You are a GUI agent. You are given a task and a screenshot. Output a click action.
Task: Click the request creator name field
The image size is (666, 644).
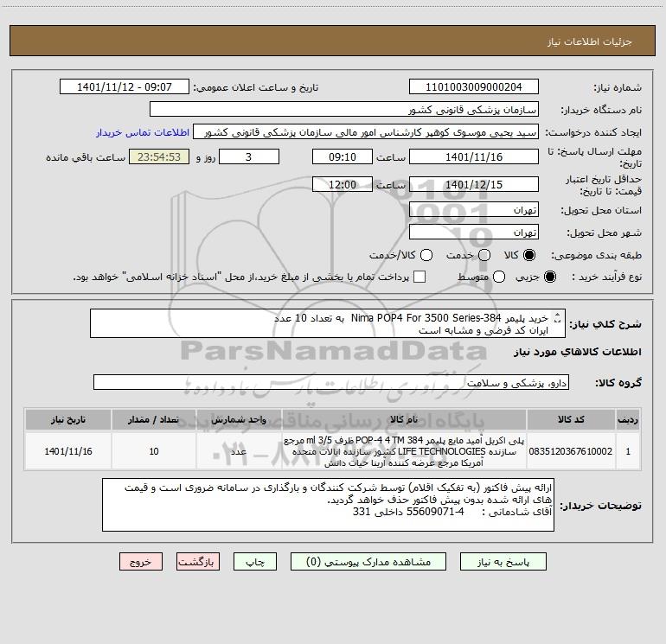tap(366, 132)
